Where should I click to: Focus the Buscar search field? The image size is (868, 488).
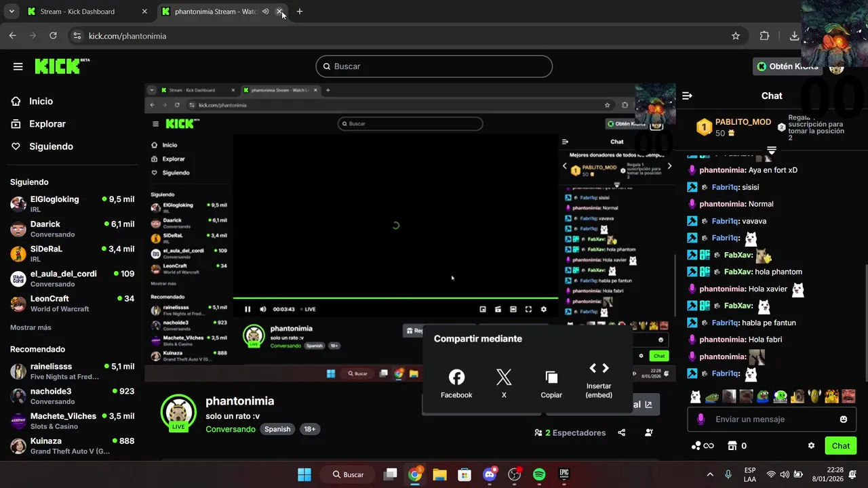tap(434, 66)
